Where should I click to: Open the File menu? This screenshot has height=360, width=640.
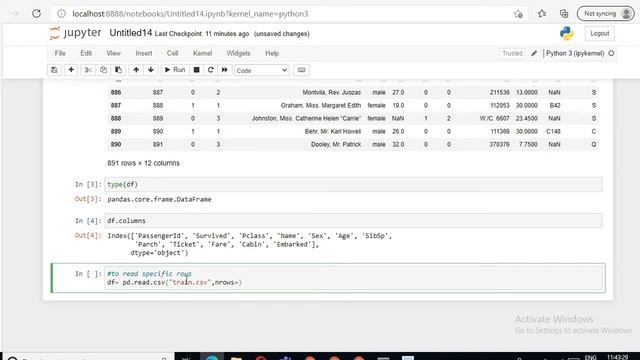pyautogui.click(x=60, y=53)
